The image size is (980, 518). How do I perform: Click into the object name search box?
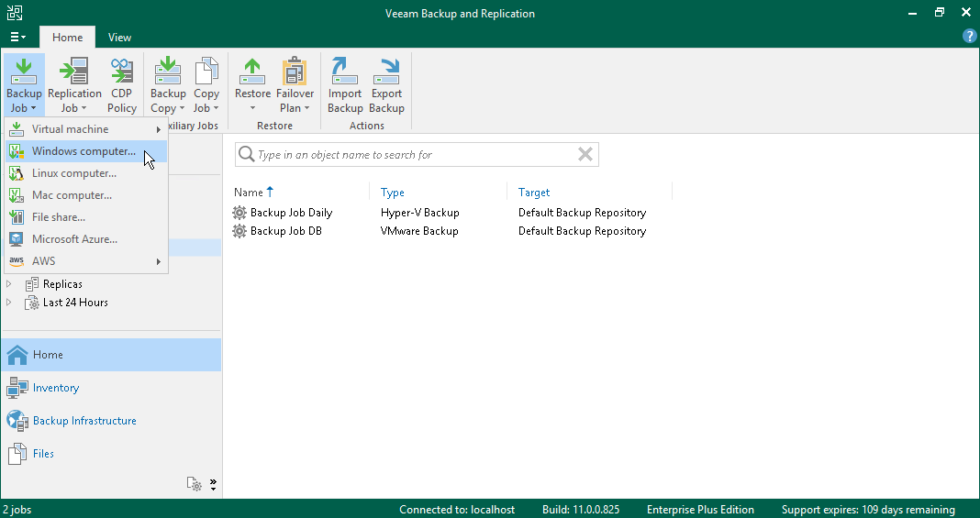pyautogui.click(x=415, y=154)
